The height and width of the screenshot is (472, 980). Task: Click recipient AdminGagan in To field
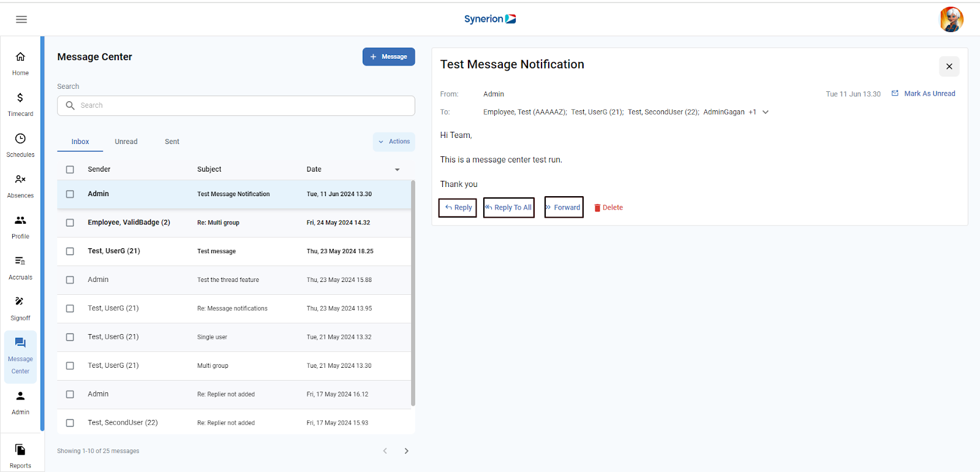(723, 112)
